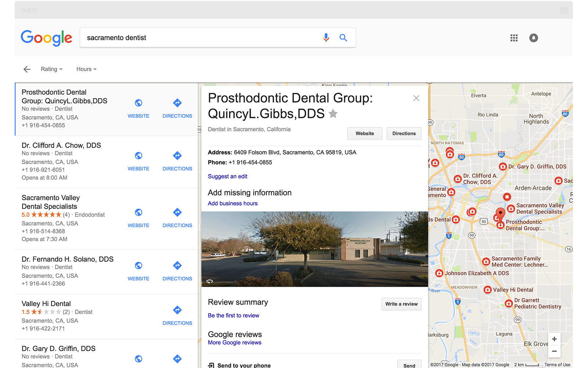Close the business details panel
Screen dimensions: 588x368
[x=416, y=98]
